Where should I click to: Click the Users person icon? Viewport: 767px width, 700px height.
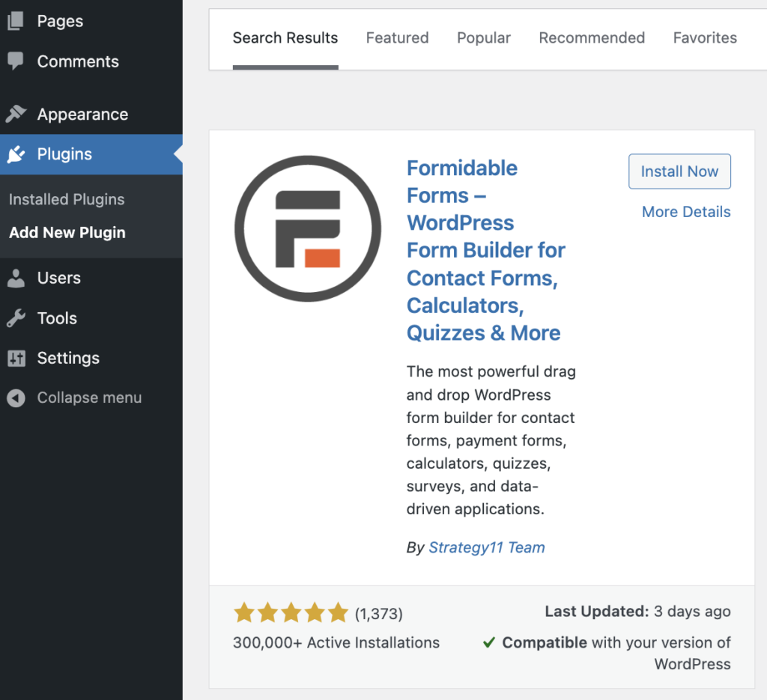pos(16,279)
